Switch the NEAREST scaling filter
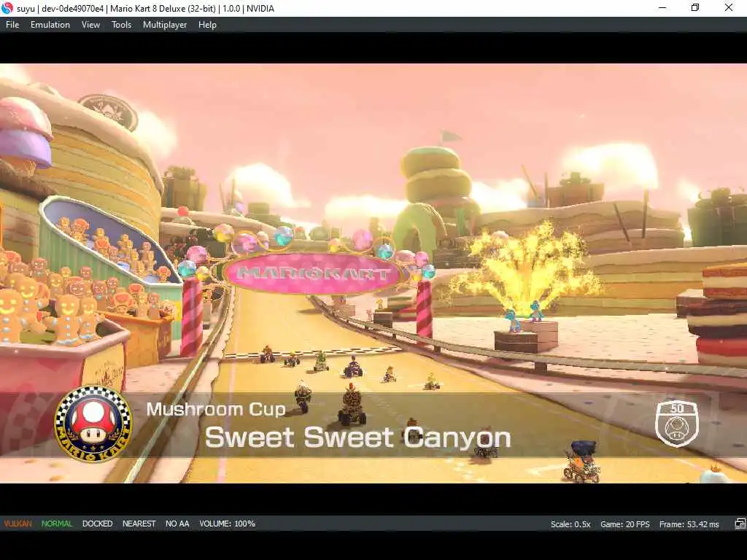The width and height of the screenshot is (747, 560). (x=139, y=524)
